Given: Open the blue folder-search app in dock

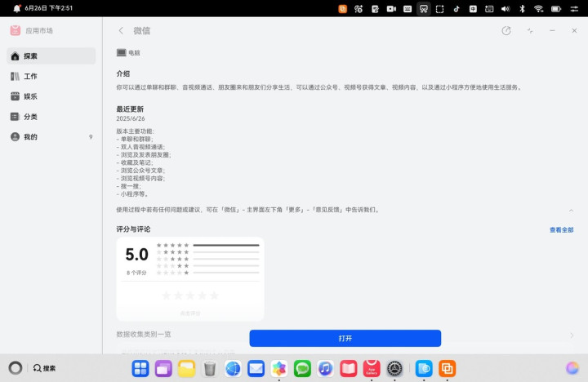Looking at the screenshot, I should pyautogui.click(x=424, y=368).
